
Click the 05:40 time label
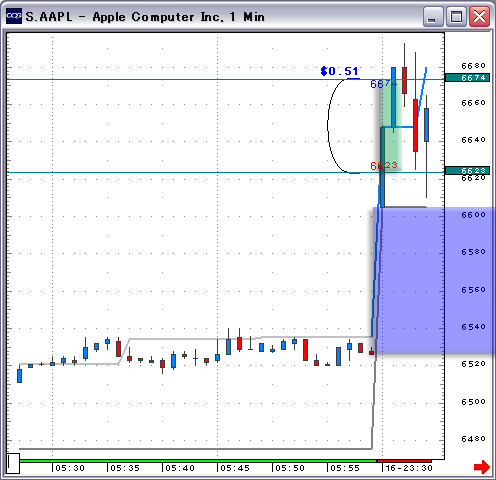pyautogui.click(x=180, y=468)
